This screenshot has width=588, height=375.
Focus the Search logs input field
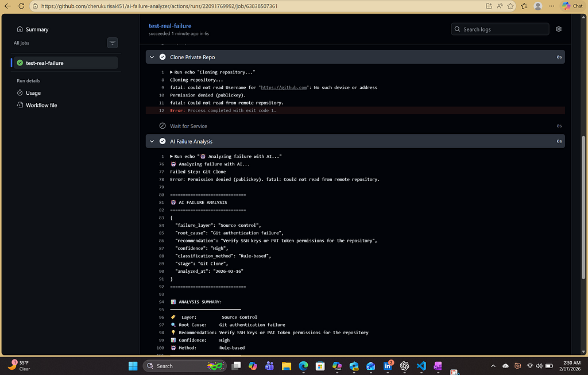click(500, 29)
